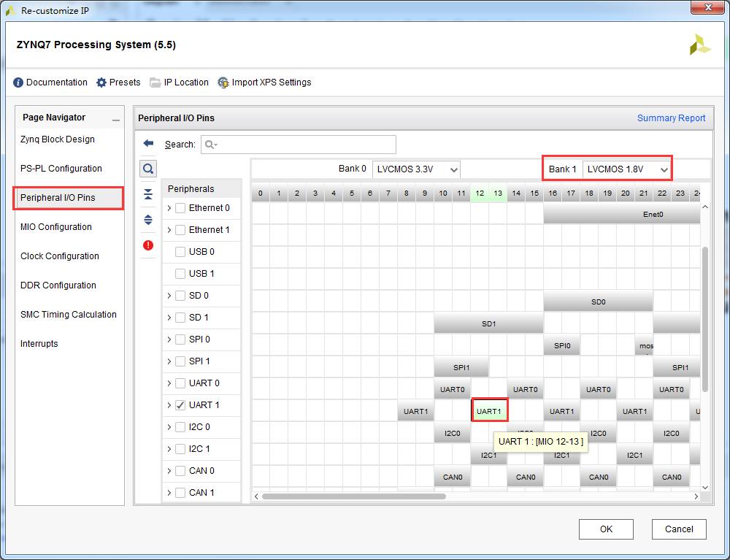The height and width of the screenshot is (560, 730).
Task: Click the Cancel button
Action: [x=679, y=529]
